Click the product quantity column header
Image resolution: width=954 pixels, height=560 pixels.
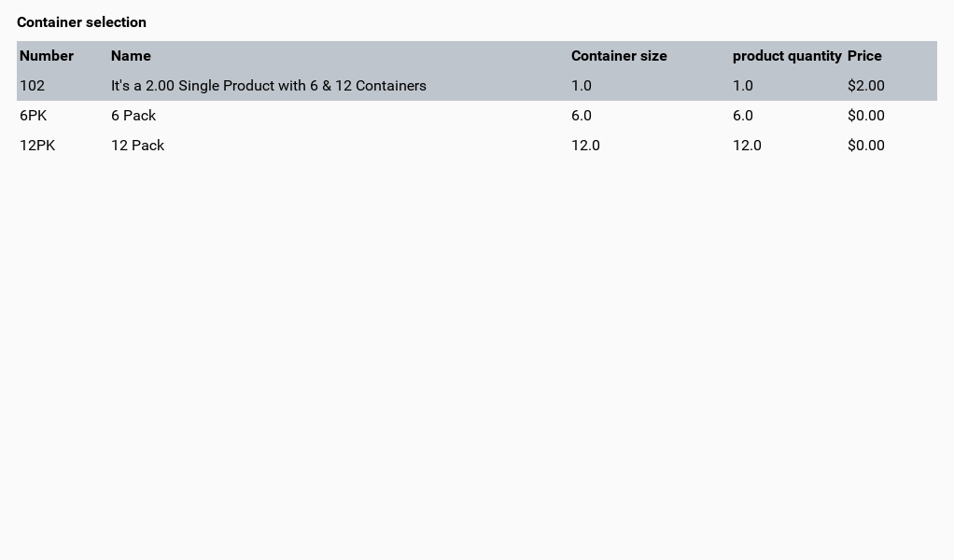[x=787, y=56]
